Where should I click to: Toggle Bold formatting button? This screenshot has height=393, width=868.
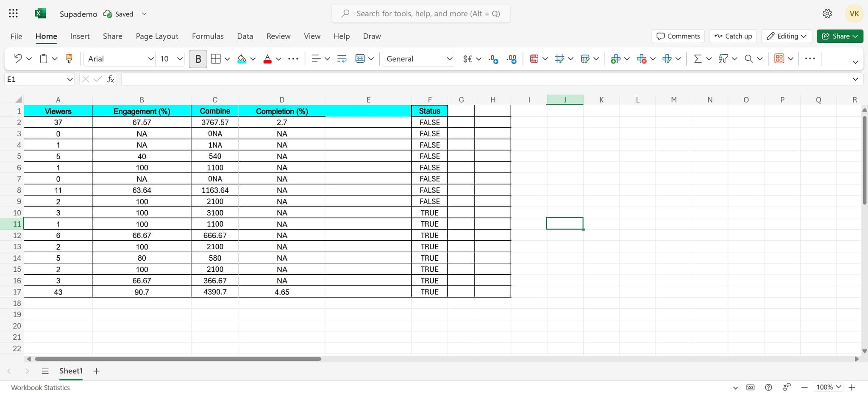pyautogui.click(x=198, y=59)
